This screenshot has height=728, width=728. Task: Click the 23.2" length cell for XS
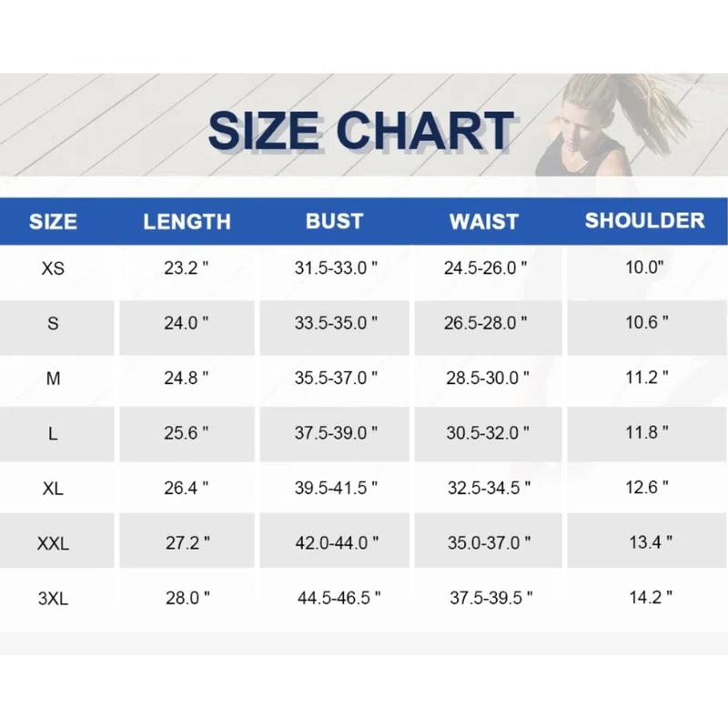click(187, 268)
